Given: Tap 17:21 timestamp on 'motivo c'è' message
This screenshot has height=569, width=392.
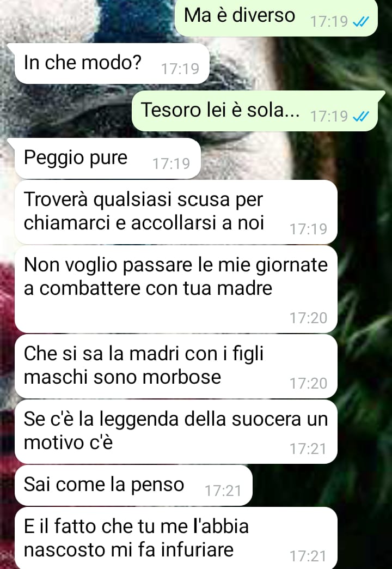Looking at the screenshot, I should pos(309,449).
